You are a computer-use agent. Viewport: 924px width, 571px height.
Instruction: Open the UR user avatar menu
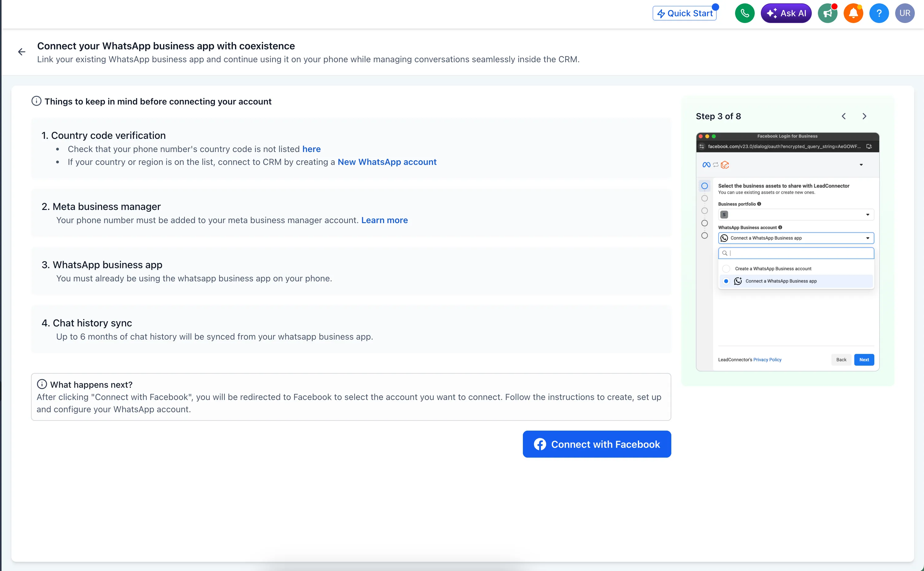point(904,13)
